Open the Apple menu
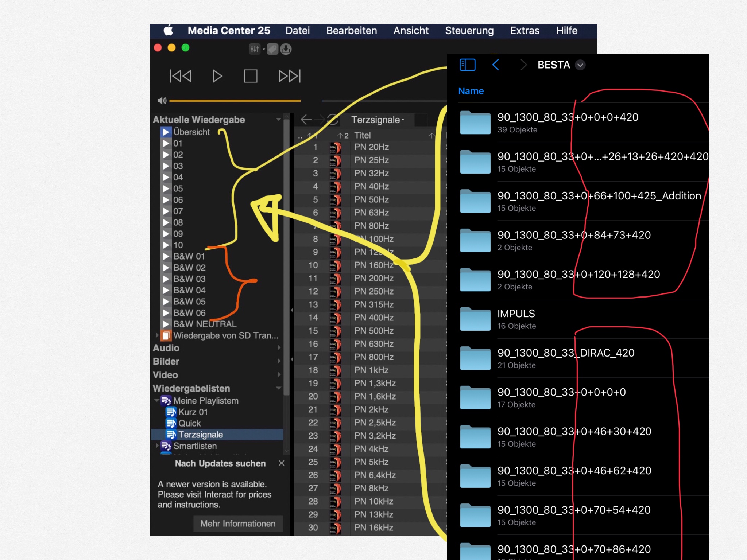This screenshot has width=747, height=560. coord(168,31)
